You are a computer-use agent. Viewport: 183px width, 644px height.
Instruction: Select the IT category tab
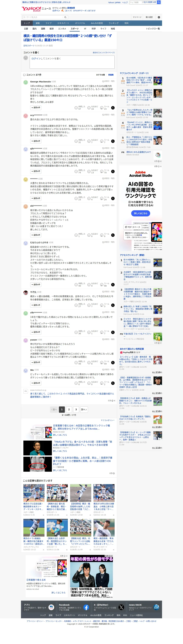point(85,29)
